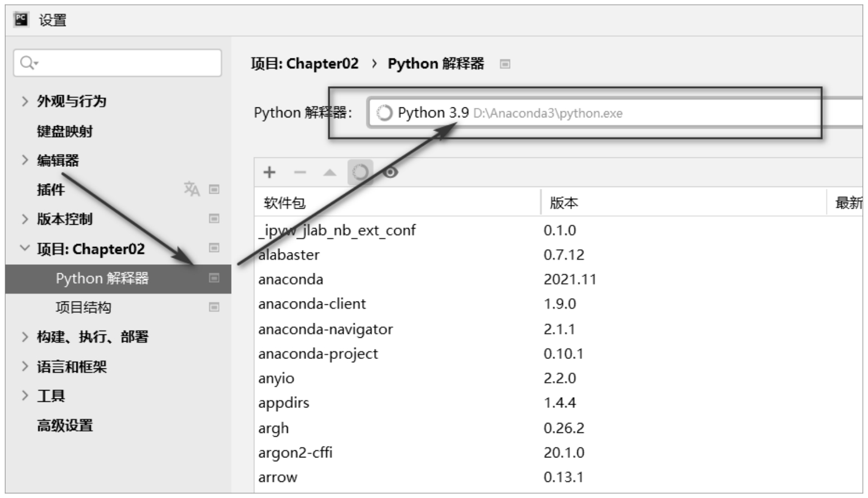Click the project-level icon beside 项目结构
The width and height of the screenshot is (868, 498).
[214, 307]
